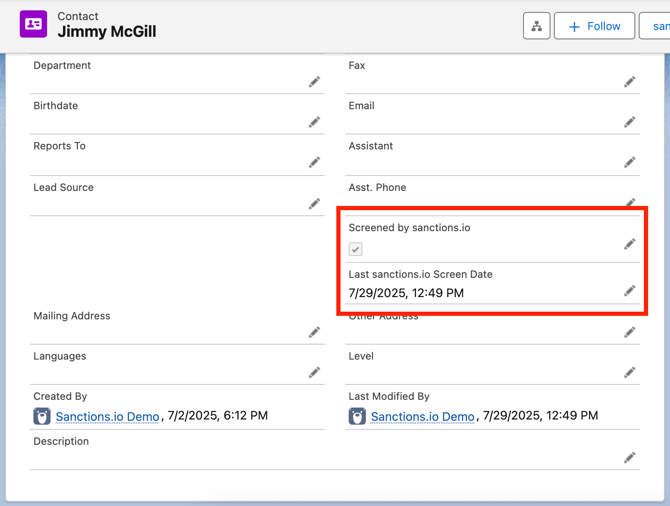Edit the Level field pencil

coord(629,372)
